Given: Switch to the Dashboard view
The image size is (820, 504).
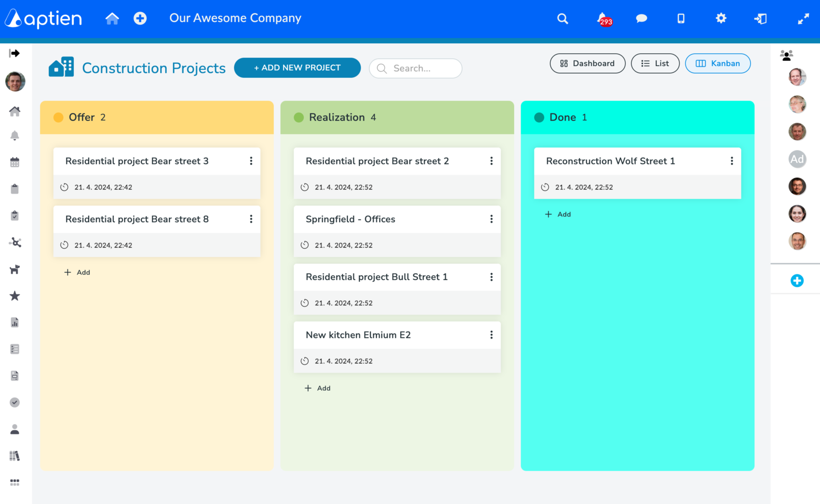Looking at the screenshot, I should (x=587, y=64).
